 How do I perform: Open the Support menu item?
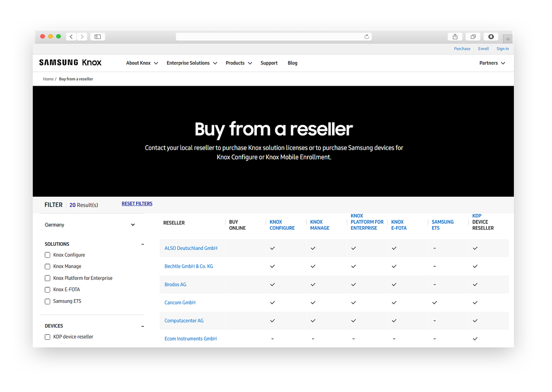point(269,63)
